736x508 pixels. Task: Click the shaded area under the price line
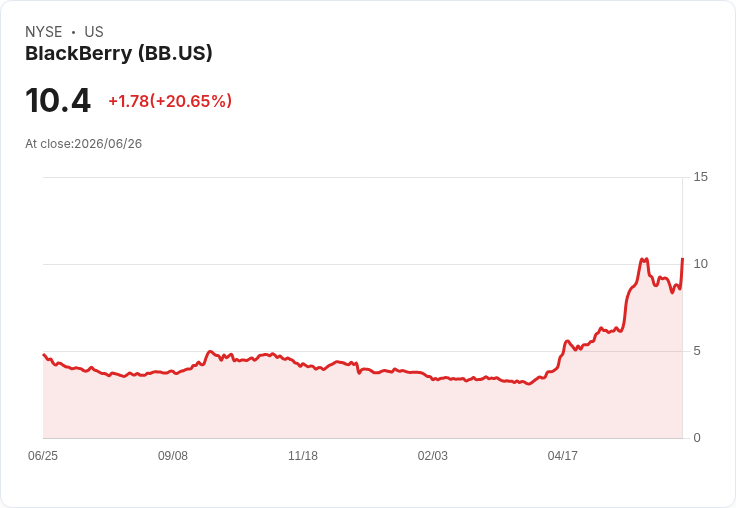pos(329,406)
